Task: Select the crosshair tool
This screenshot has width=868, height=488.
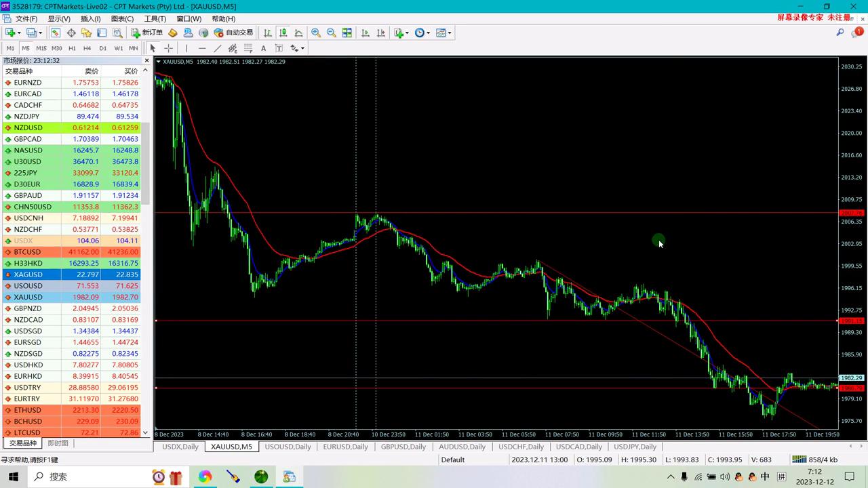Action: pos(168,48)
